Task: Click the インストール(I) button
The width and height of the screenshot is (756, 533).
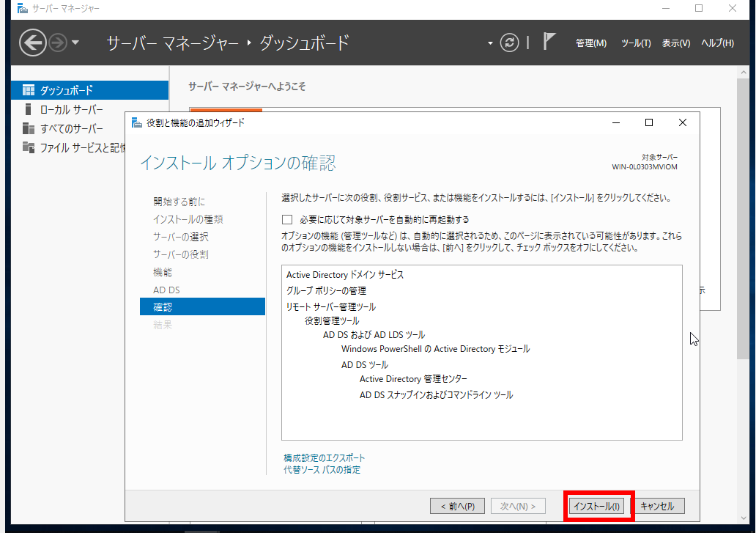Action: 596,506
